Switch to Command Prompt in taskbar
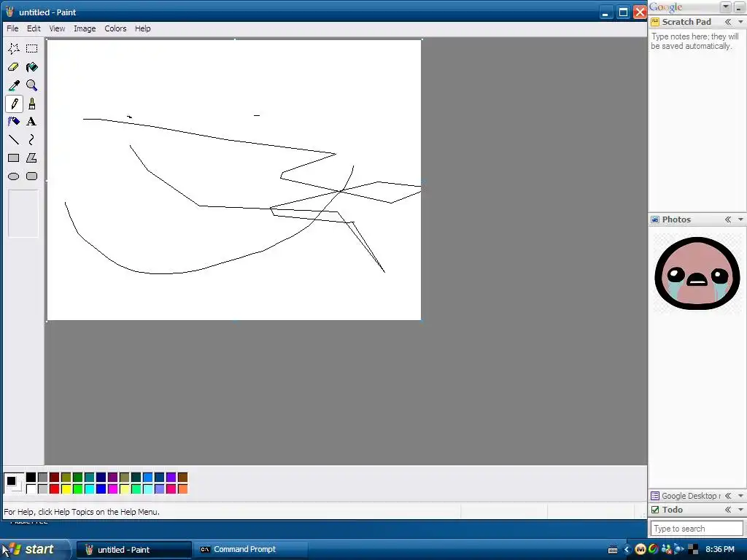This screenshot has width=747, height=560. pyautogui.click(x=251, y=550)
